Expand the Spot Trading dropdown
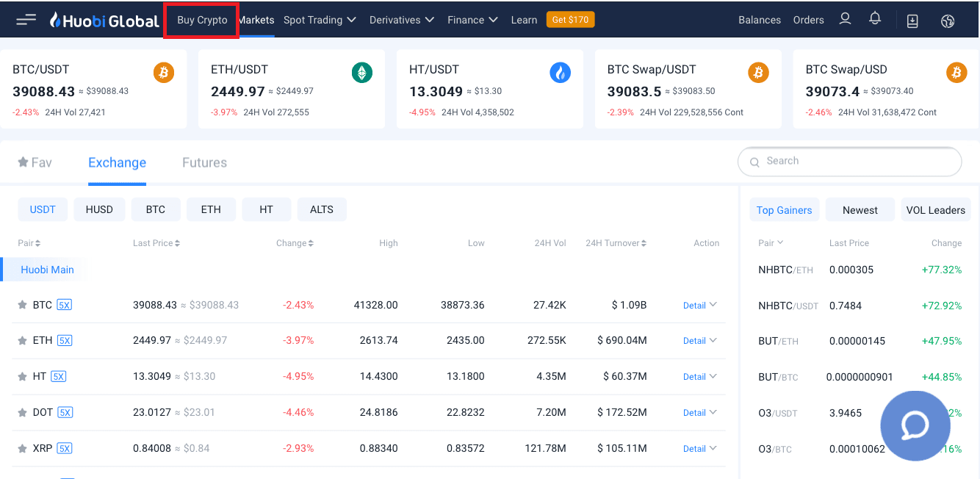This screenshot has width=980, height=479. point(320,20)
